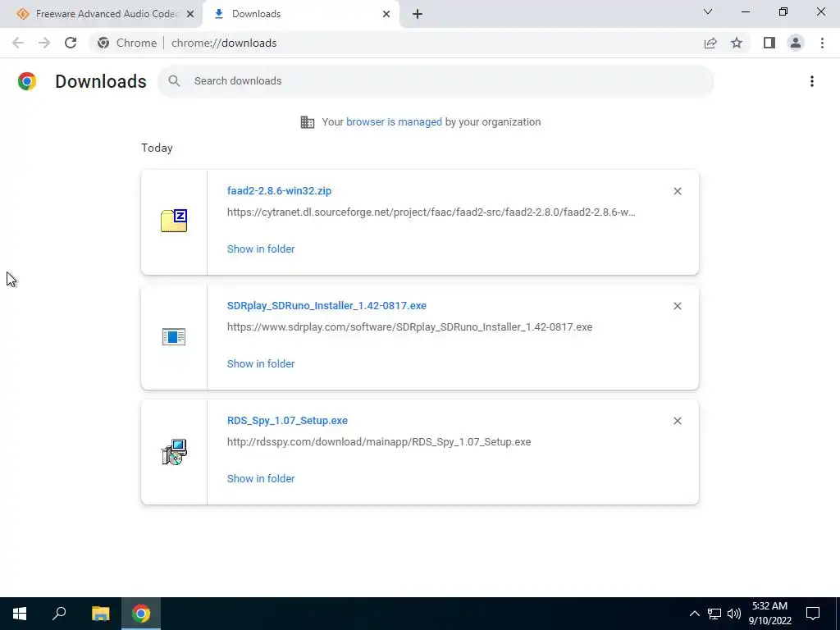Click the Chrome logo beside Downloads title

pyautogui.click(x=27, y=81)
